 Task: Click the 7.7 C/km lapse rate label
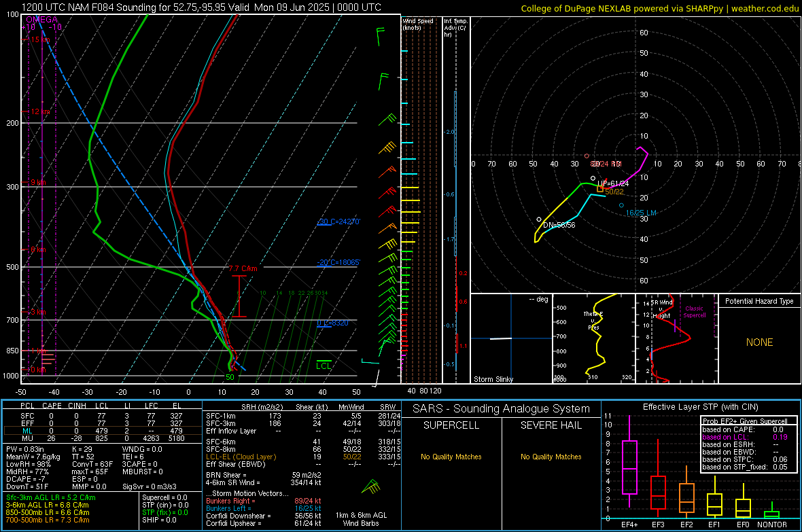[x=243, y=268]
